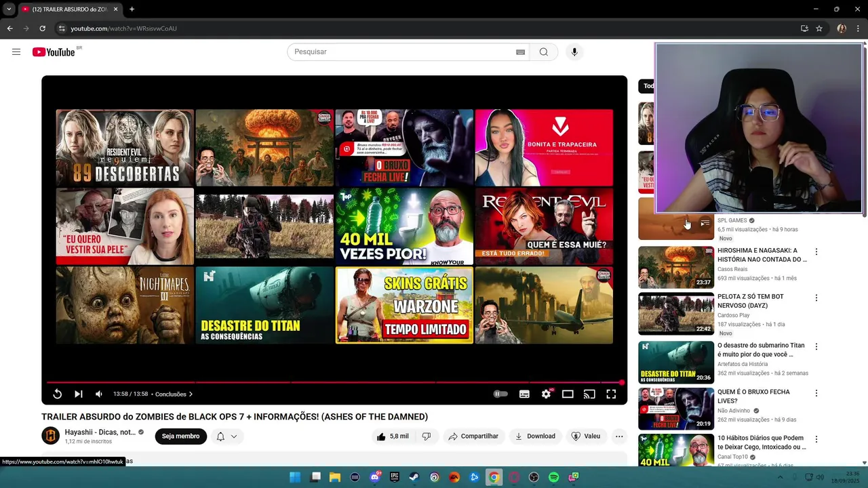Open the Chrome profile avatar
Screen dimensions: 868x488
click(842, 28)
